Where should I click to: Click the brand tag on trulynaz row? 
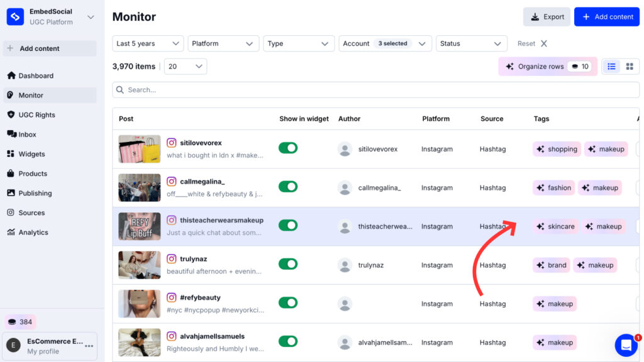[551, 265]
